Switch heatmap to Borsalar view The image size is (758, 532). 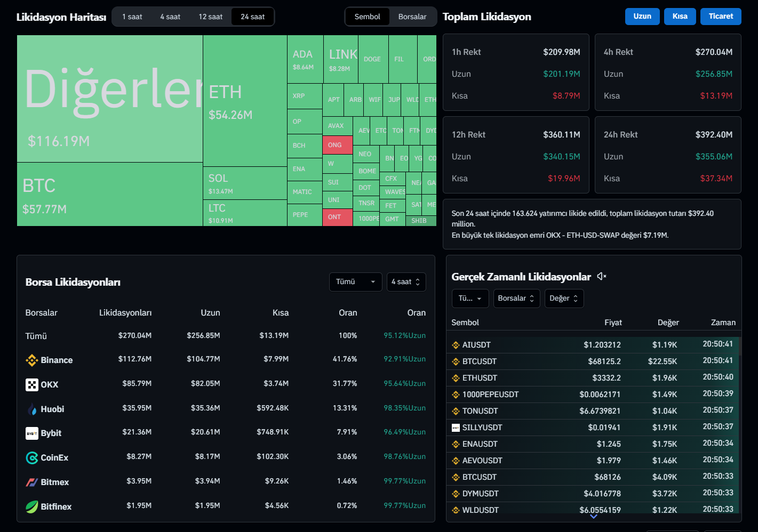point(412,17)
